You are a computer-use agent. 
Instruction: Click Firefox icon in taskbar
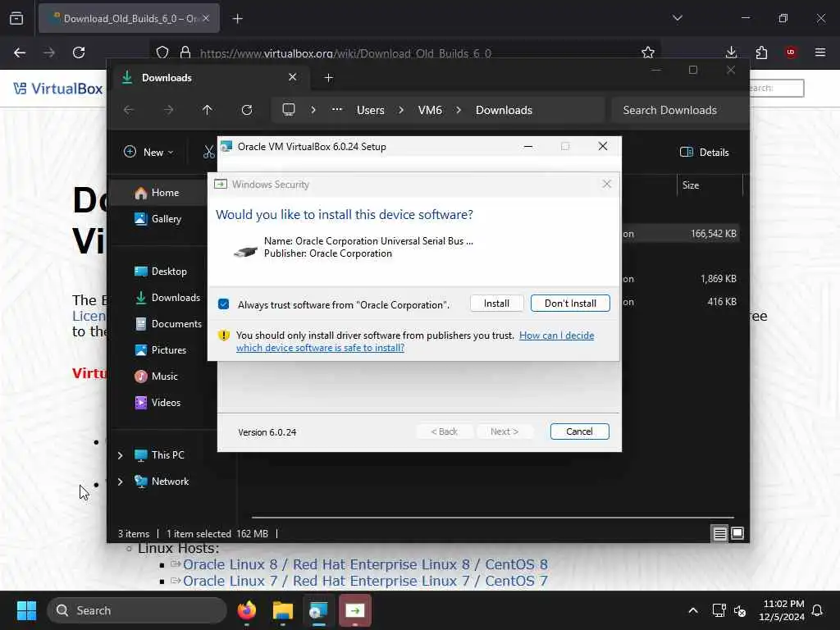[x=247, y=610]
